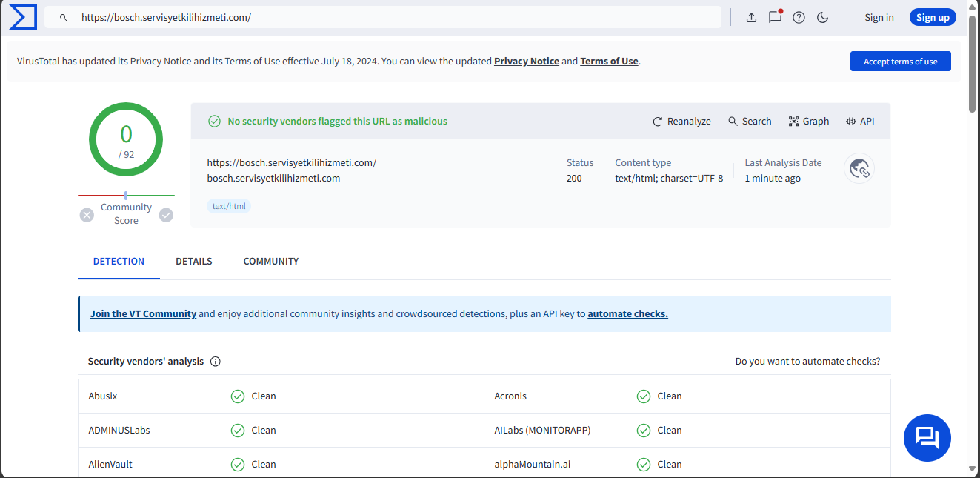Open the notifications comment icon
The height and width of the screenshot is (478, 980).
(775, 17)
